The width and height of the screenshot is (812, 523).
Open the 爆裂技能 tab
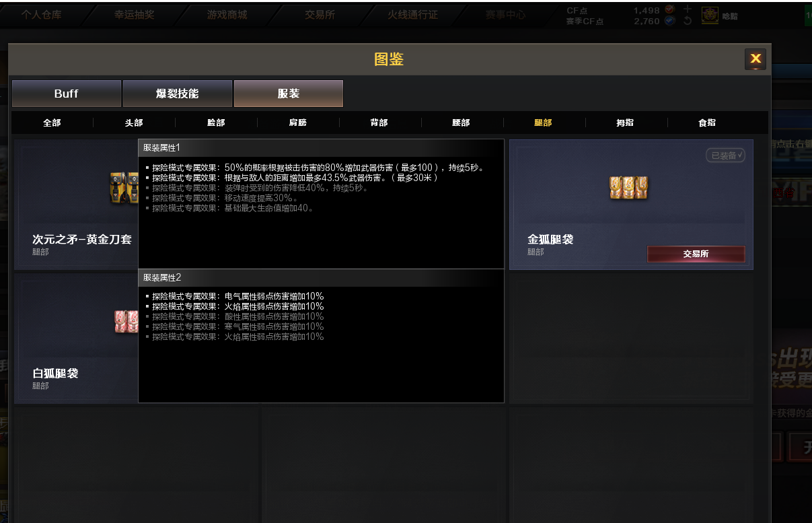coord(178,94)
